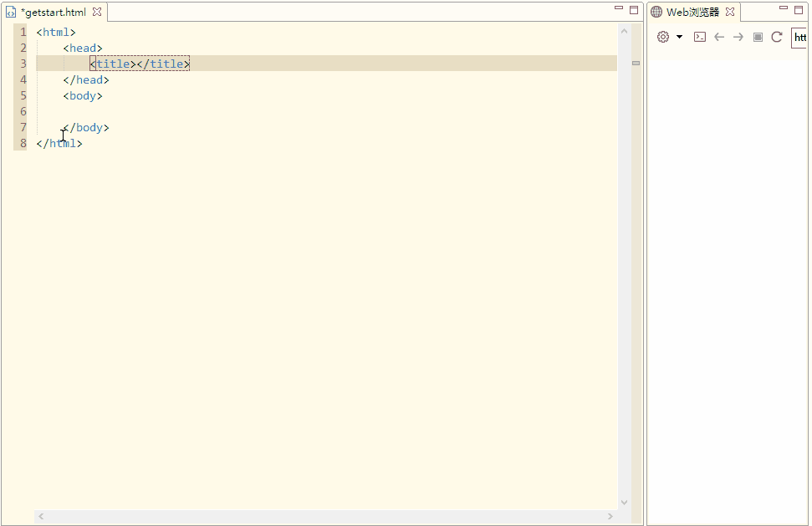Place cursor in the <head> opening tag
Viewport: 812px width, 526px height.
point(83,49)
